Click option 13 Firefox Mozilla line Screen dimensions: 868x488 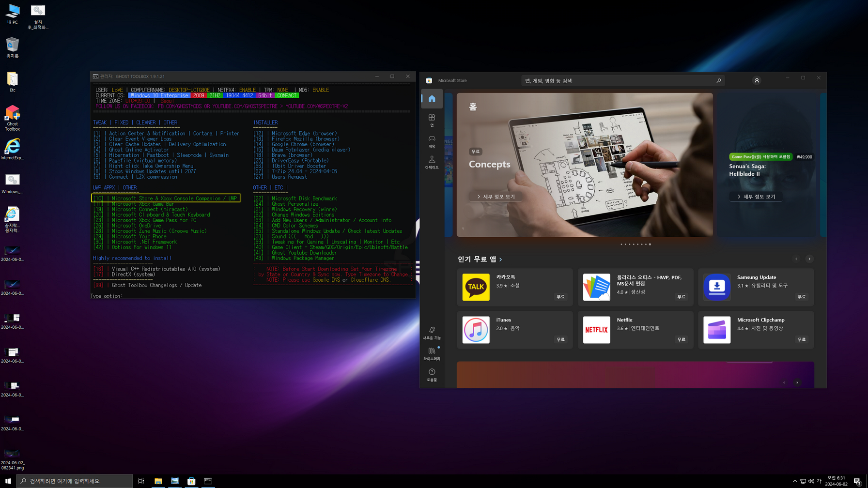click(x=296, y=139)
